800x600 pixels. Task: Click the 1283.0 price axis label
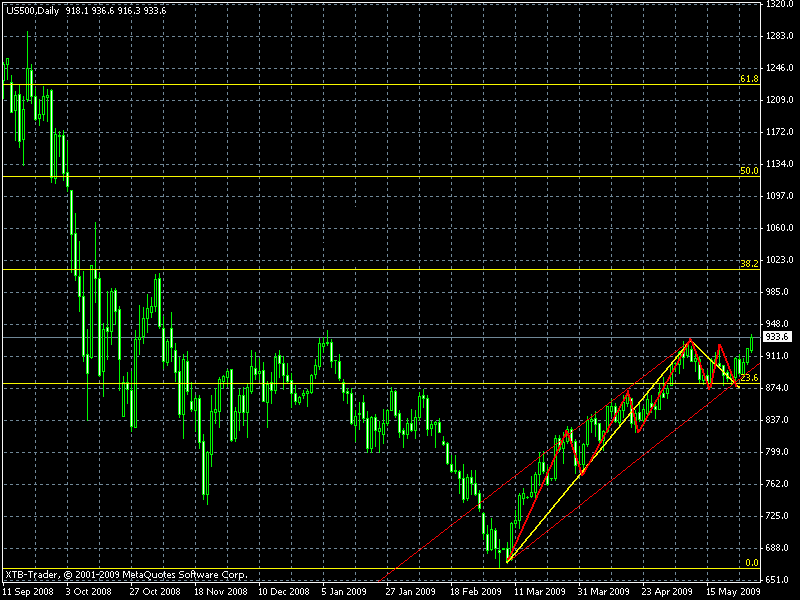[x=780, y=36]
